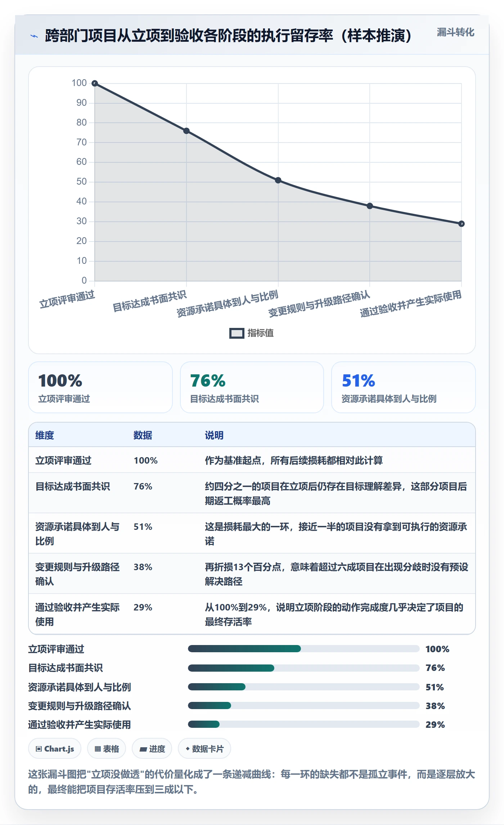This screenshot has height=825, width=504.
Task: Click the chart data point at 29
Action: (x=462, y=224)
